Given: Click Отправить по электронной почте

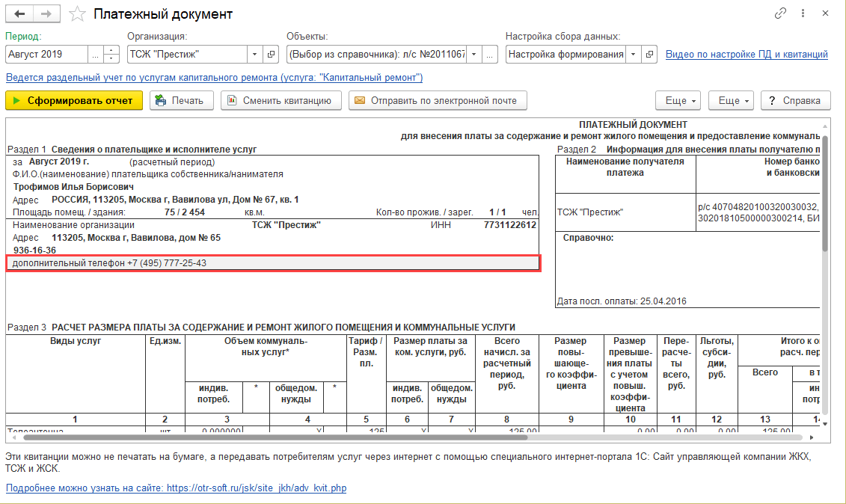Looking at the screenshot, I should 438,100.
